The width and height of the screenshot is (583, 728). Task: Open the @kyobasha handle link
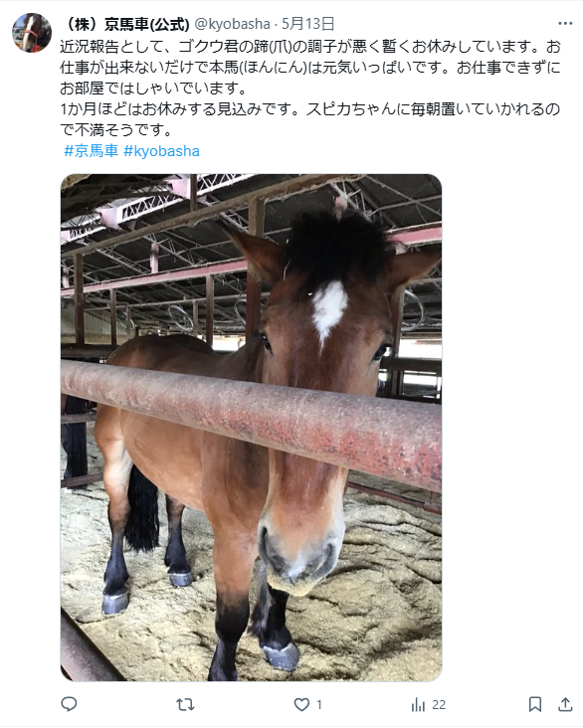click(x=232, y=24)
